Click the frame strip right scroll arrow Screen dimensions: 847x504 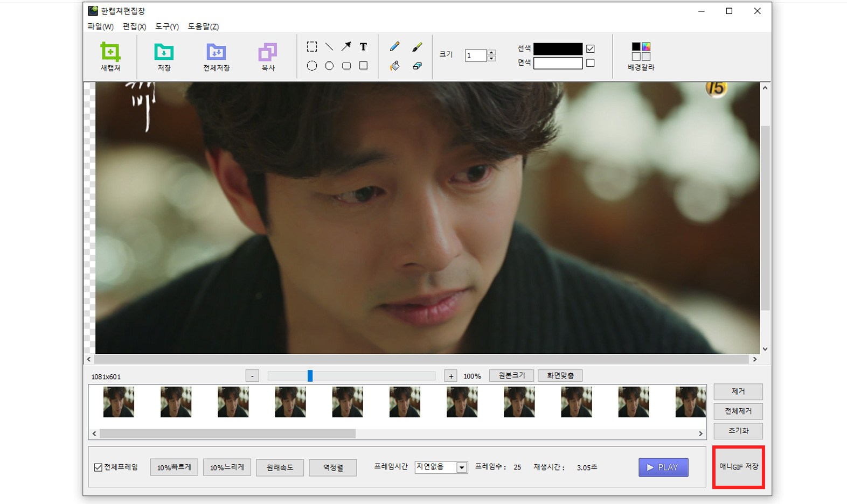click(700, 433)
